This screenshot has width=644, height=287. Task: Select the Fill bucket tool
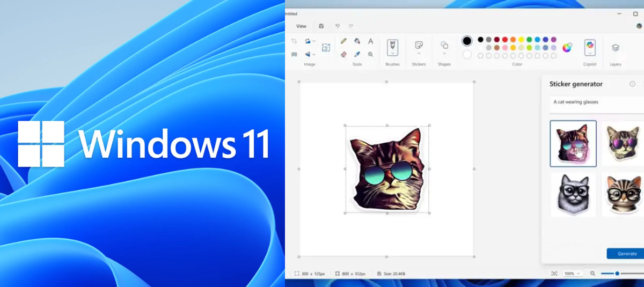[357, 41]
